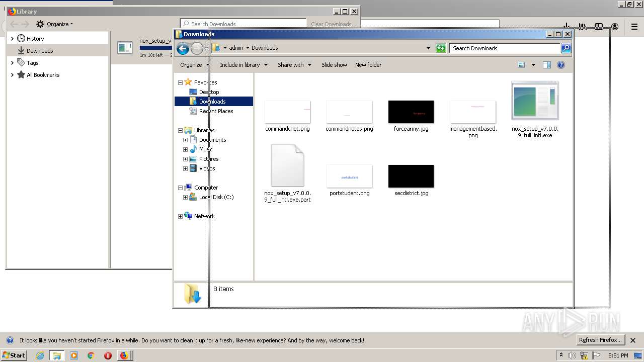Viewport: 644px width, 362px height.
Task: Select Recent Places in Favorites
Action: pyautogui.click(x=216, y=111)
